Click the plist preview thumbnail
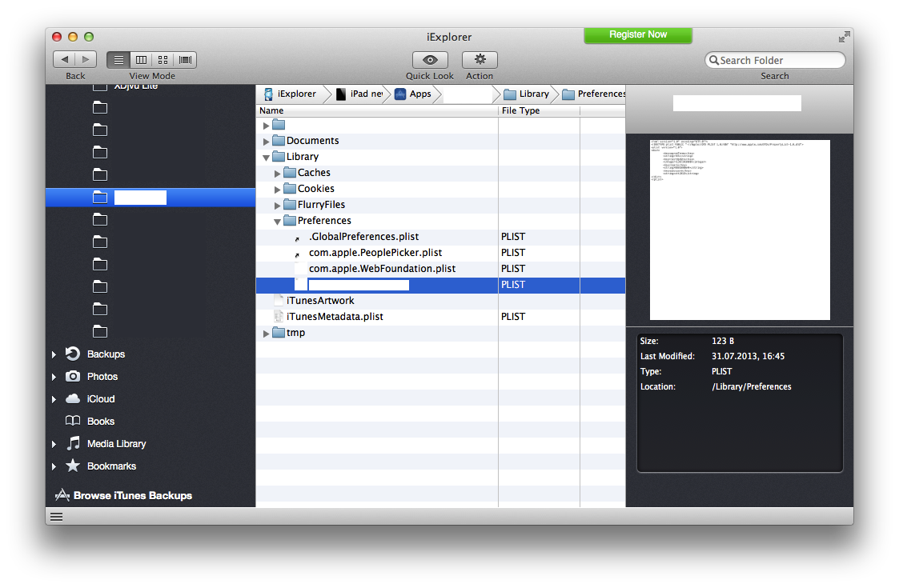899x588 pixels. (740, 230)
